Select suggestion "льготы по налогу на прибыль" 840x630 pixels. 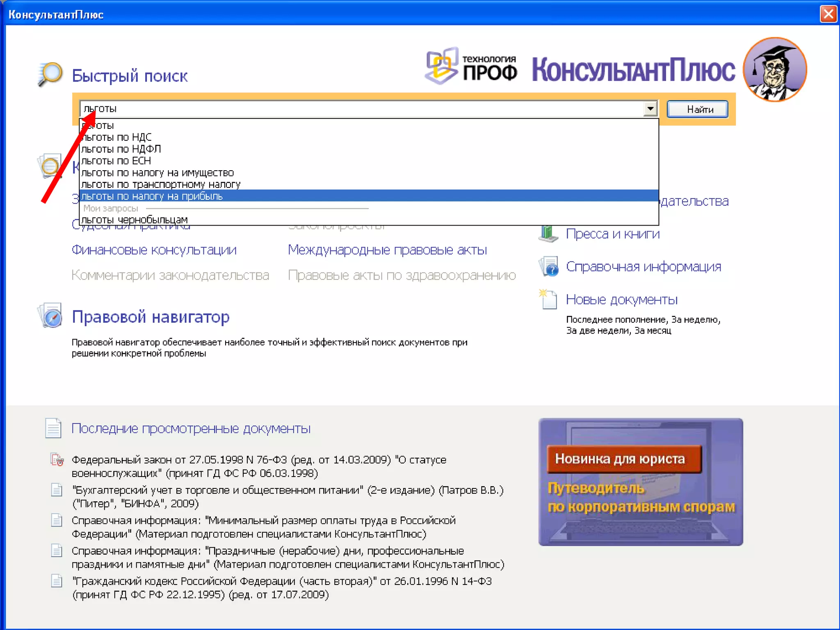click(152, 196)
